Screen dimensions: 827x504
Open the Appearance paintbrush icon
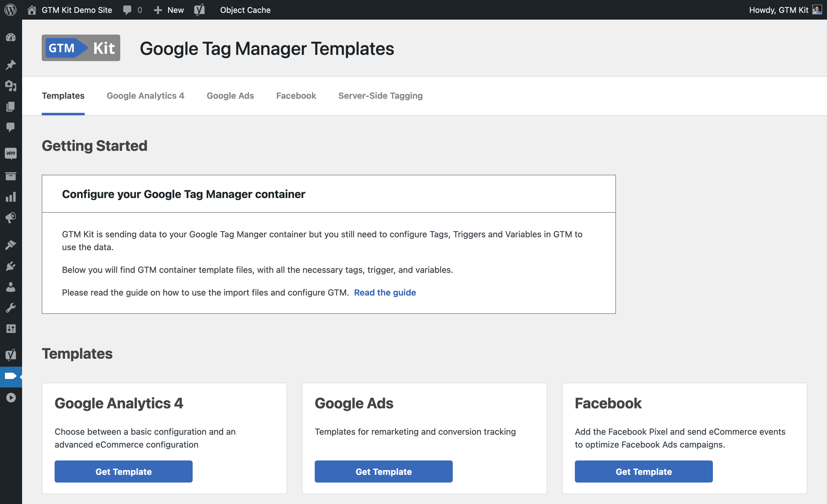(x=11, y=244)
